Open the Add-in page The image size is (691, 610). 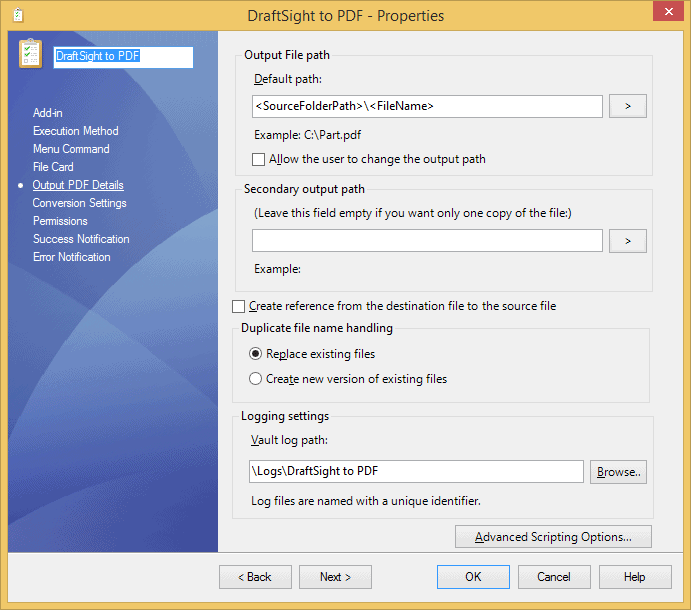[x=48, y=113]
